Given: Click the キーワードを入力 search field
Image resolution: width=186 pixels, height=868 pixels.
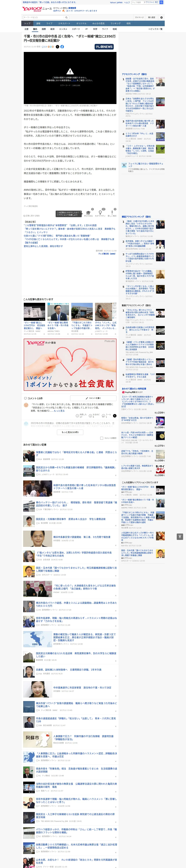Looking at the screenshot, I should tap(44, 18).
